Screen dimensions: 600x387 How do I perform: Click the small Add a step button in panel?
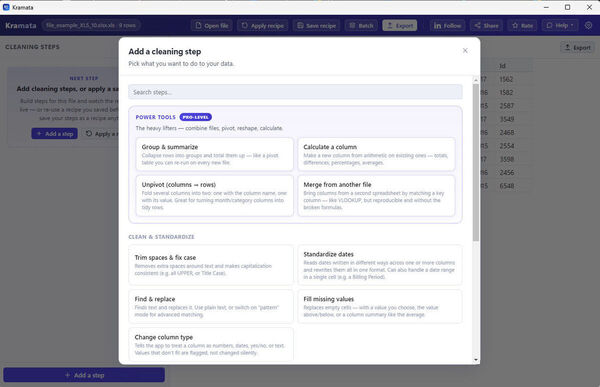pos(54,134)
